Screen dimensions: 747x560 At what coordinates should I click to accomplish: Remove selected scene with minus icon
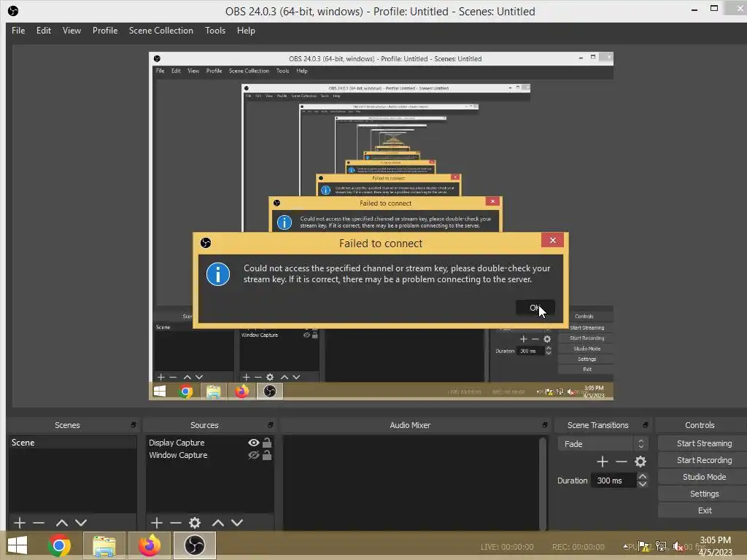point(39,523)
